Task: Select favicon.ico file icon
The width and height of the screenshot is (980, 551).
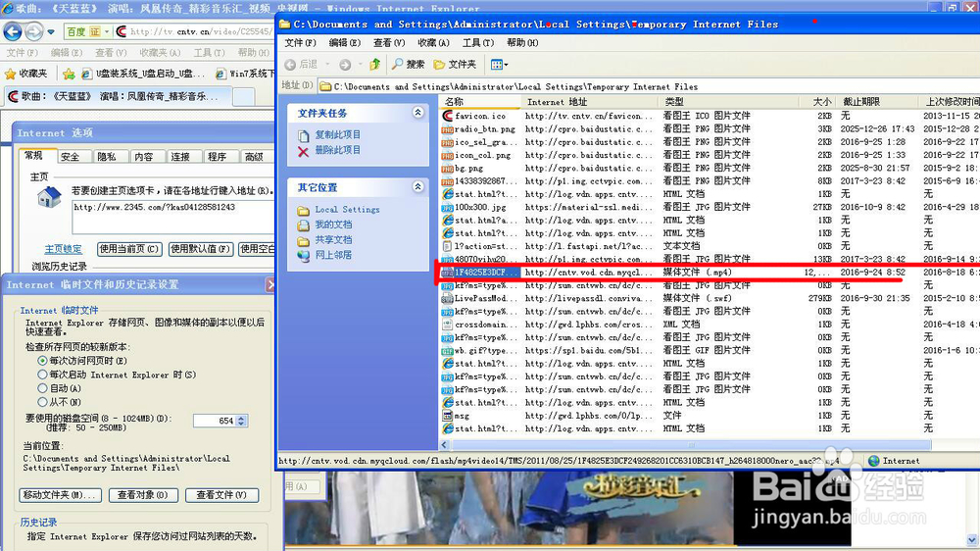Action: [447, 116]
